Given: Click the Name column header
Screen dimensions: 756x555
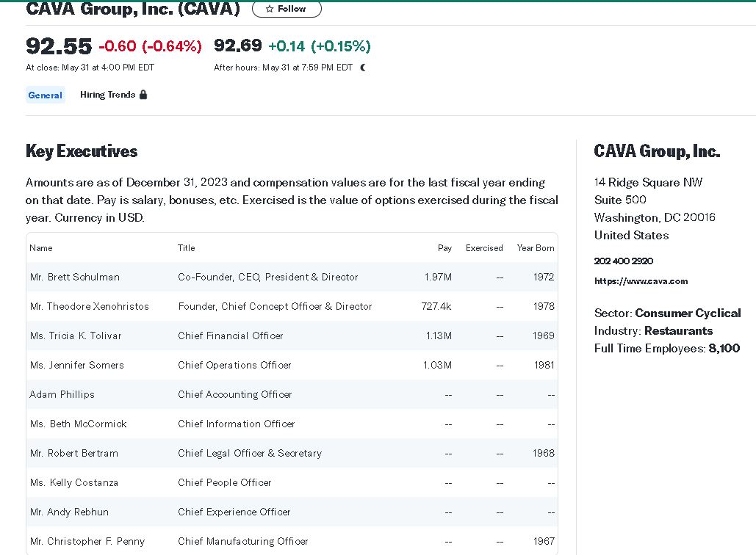Looking at the screenshot, I should point(41,248).
